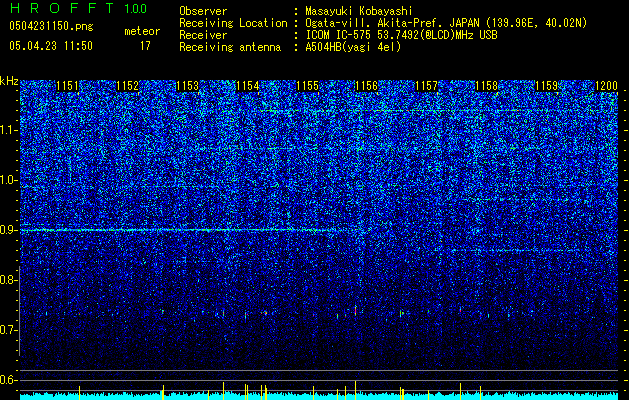Image resolution: width=629 pixels, height=400 pixels.
Task: Click the 0.9 kHz frequency label
Action: [x=9, y=230]
